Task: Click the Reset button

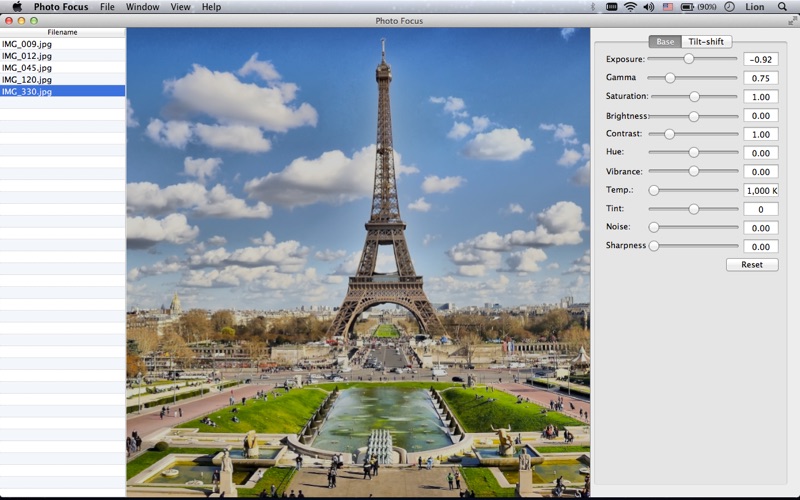Action: click(x=752, y=264)
